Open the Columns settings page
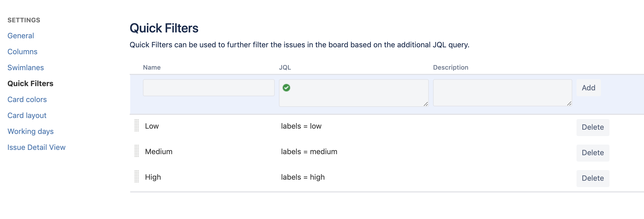Image resolution: width=644 pixels, height=219 pixels. pyautogui.click(x=22, y=52)
